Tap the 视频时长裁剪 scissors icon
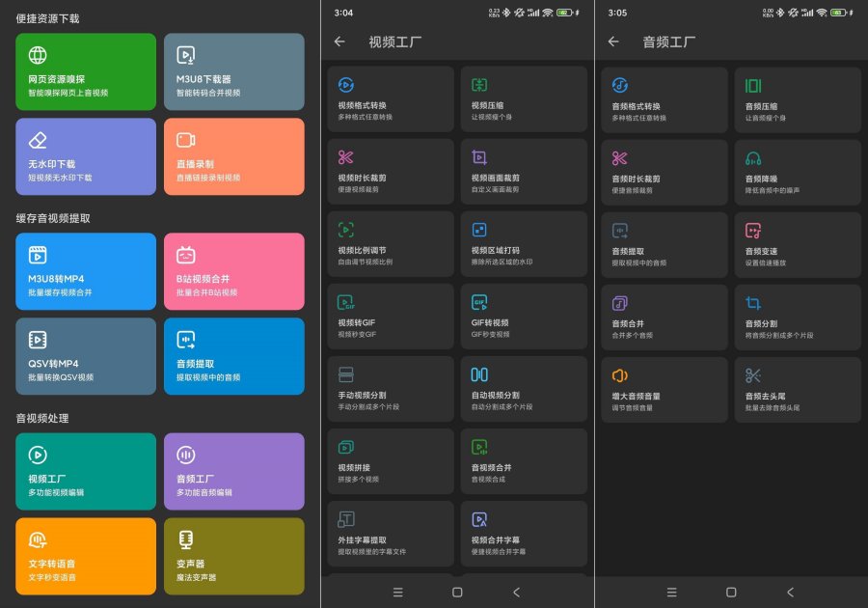868x608 pixels. pos(346,157)
